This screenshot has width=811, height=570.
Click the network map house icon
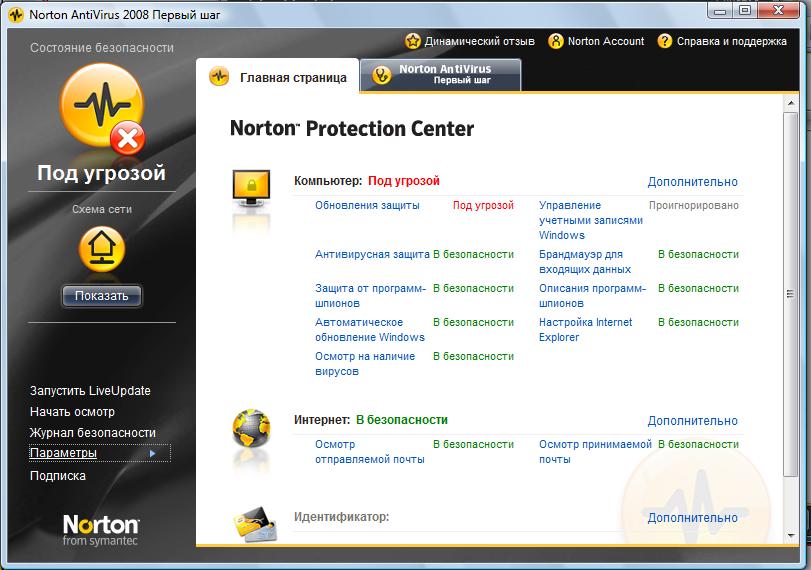[x=102, y=249]
